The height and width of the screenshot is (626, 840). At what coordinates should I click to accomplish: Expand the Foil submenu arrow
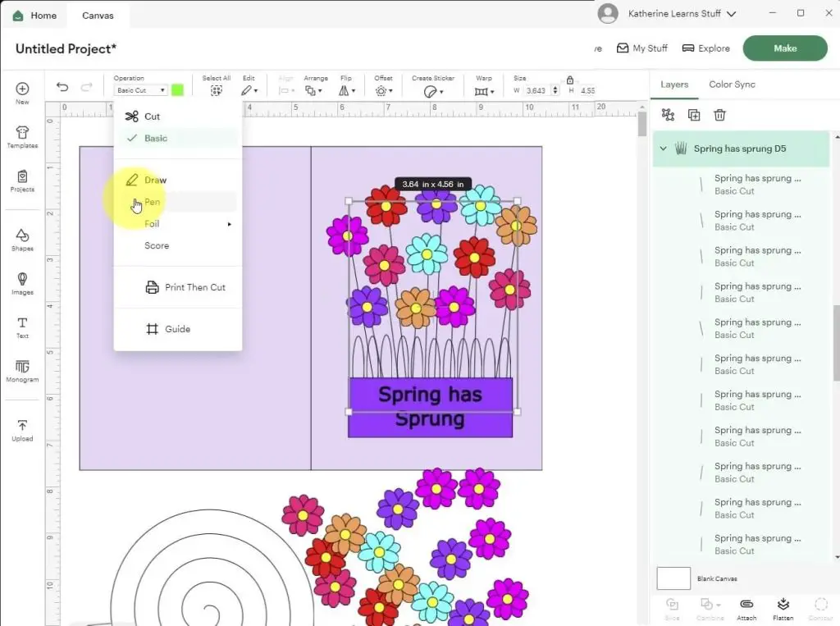(x=230, y=224)
